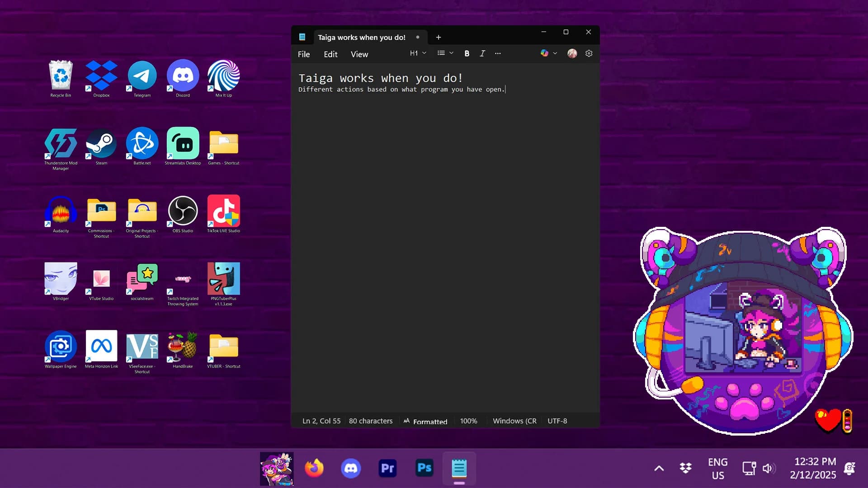Image resolution: width=868 pixels, height=488 pixels.
Task: Open the View menu in Notepad
Action: coord(359,54)
